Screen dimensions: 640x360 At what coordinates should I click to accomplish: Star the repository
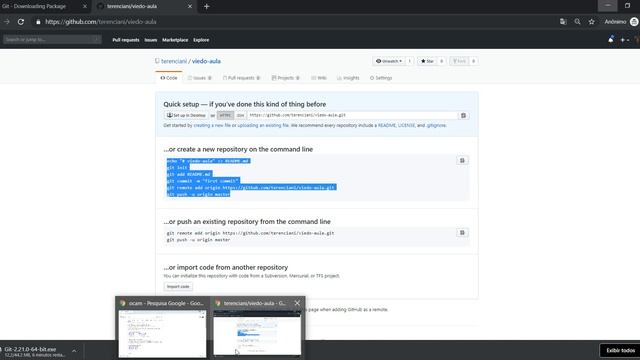(427, 61)
